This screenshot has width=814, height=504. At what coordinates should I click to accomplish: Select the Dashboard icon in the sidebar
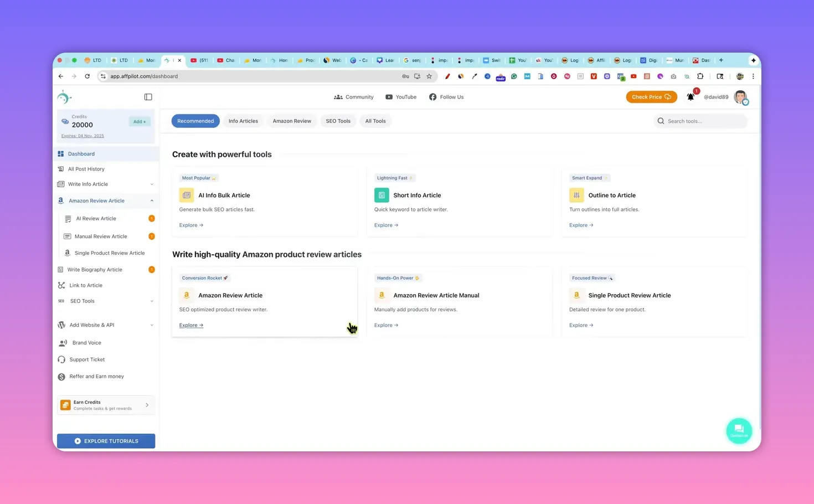(61, 153)
